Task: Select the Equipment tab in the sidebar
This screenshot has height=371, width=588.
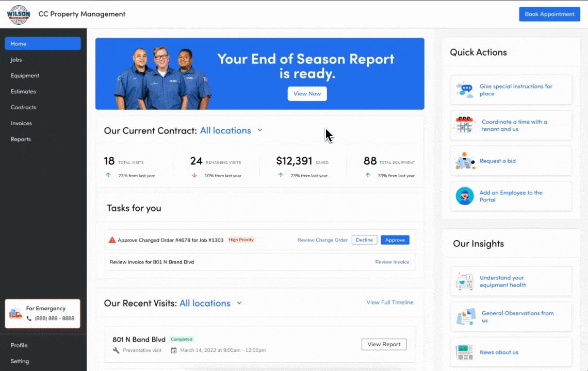Action: 25,75
